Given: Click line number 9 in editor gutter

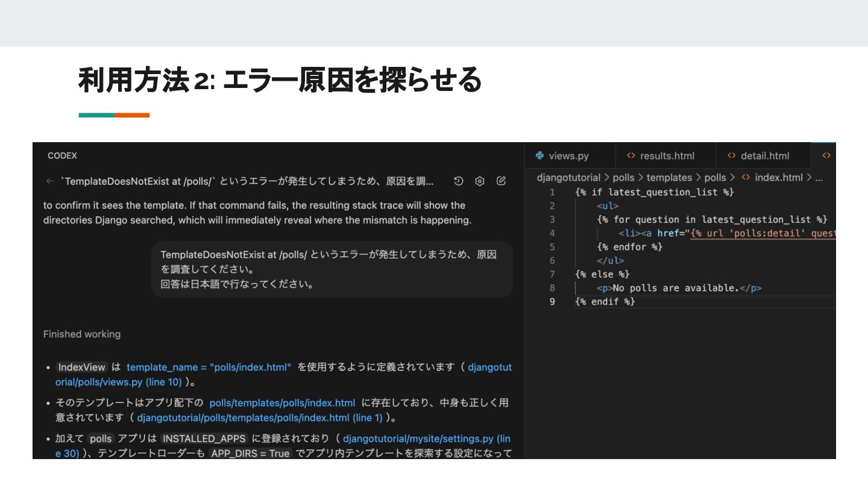Looking at the screenshot, I should 552,301.
